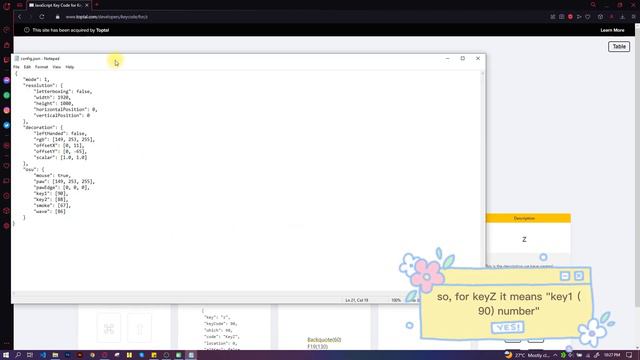Click the toptal.com address bar URL
The height and width of the screenshot is (360, 640).
point(107,17)
